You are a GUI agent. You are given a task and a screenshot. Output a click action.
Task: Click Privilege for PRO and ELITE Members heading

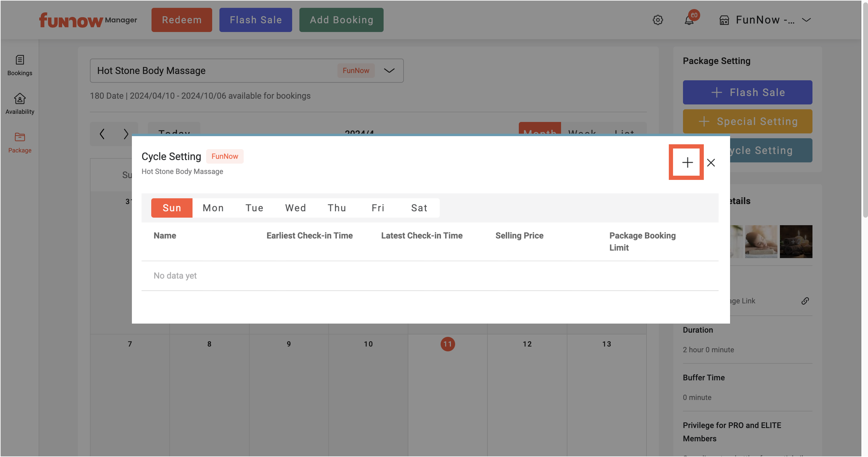[732, 432]
